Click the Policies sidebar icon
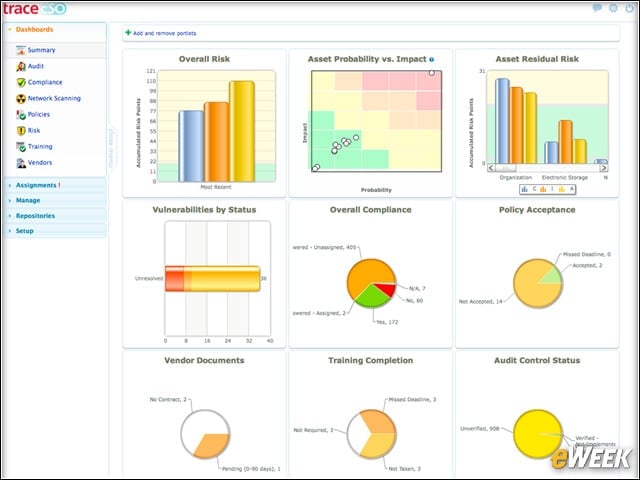This screenshot has height=480, width=640. pyautogui.click(x=21, y=115)
